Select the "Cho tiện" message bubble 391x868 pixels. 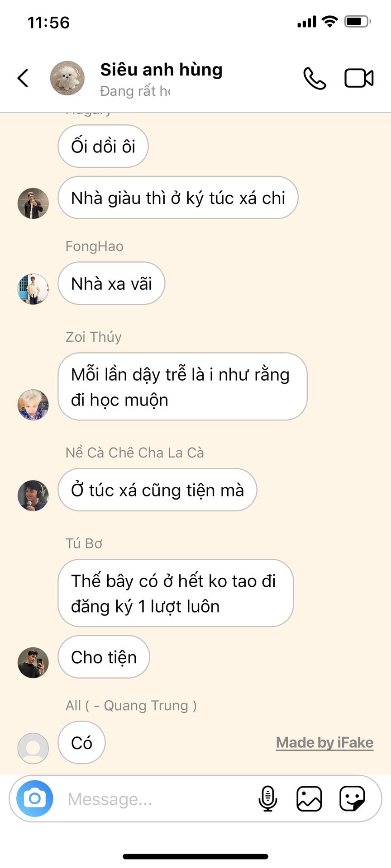[x=104, y=657]
